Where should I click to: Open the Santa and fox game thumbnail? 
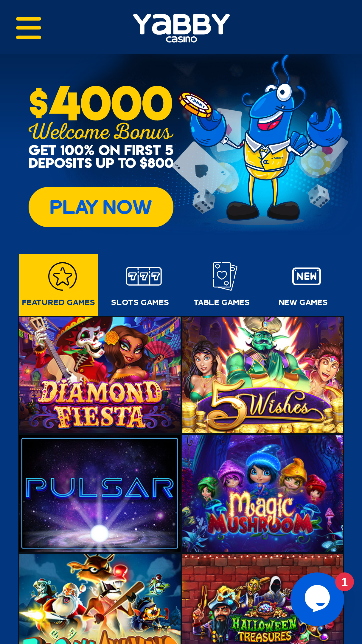[100, 599]
